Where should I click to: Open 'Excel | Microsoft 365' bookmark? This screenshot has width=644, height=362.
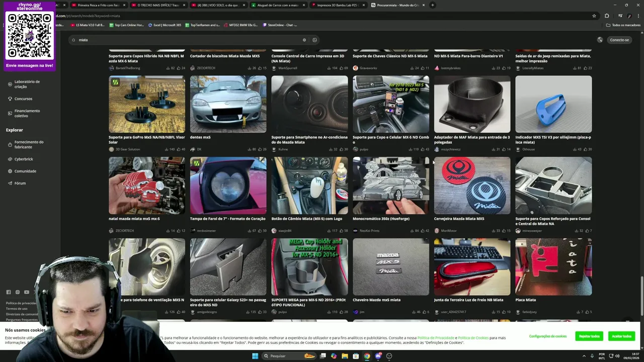click(x=165, y=25)
